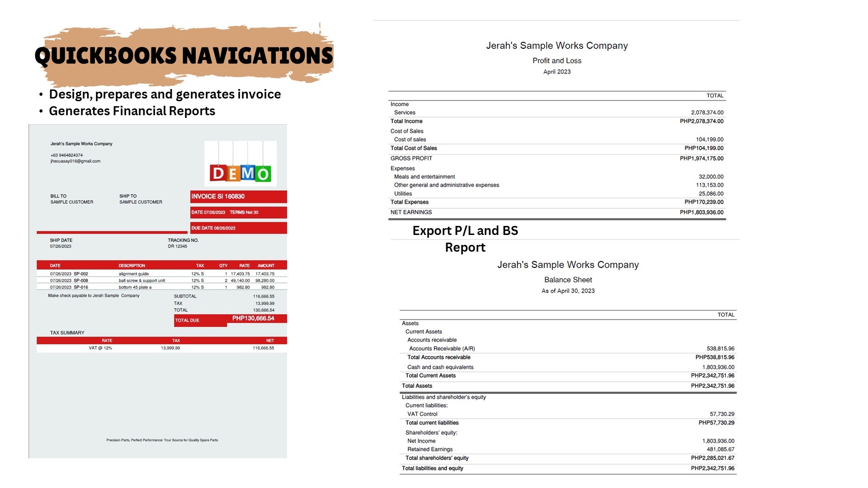This screenshot has width=868, height=488.
Task: Select the alignment guide line item
Action: click(134, 274)
